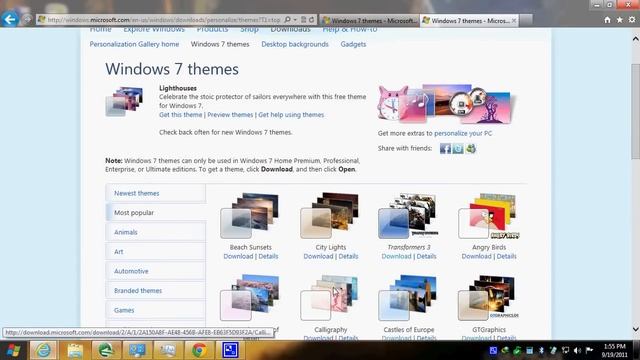
Task: Select the Games category
Action: [x=156, y=310]
